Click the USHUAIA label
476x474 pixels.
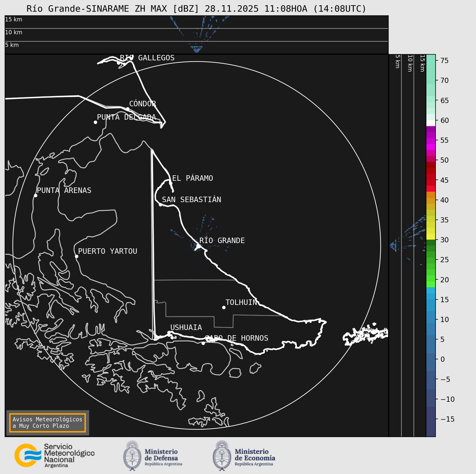tap(186, 328)
